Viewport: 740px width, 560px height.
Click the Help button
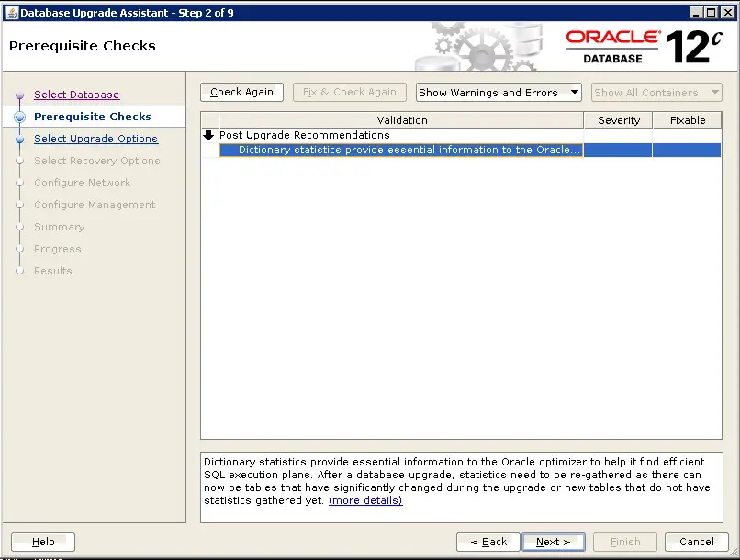pos(43,542)
